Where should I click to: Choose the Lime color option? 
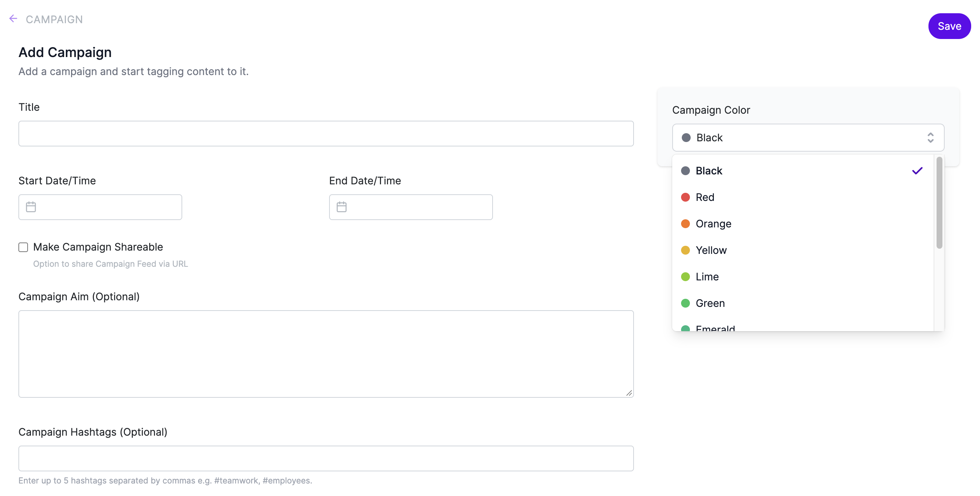(x=803, y=277)
